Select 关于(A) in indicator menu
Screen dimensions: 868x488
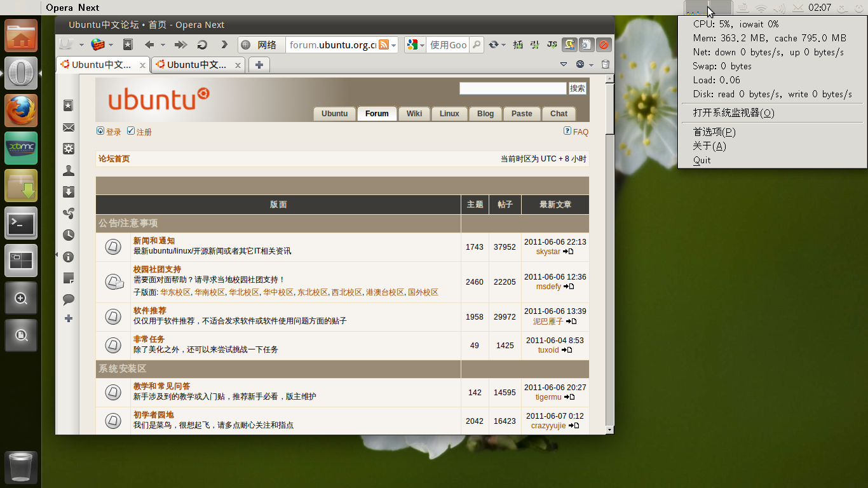(772, 146)
